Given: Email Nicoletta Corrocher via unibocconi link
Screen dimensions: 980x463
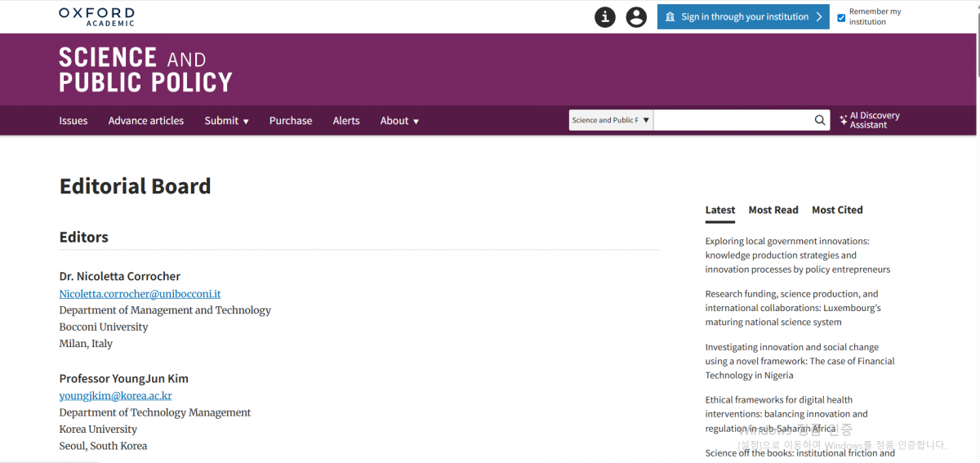Looking at the screenshot, I should (140, 293).
